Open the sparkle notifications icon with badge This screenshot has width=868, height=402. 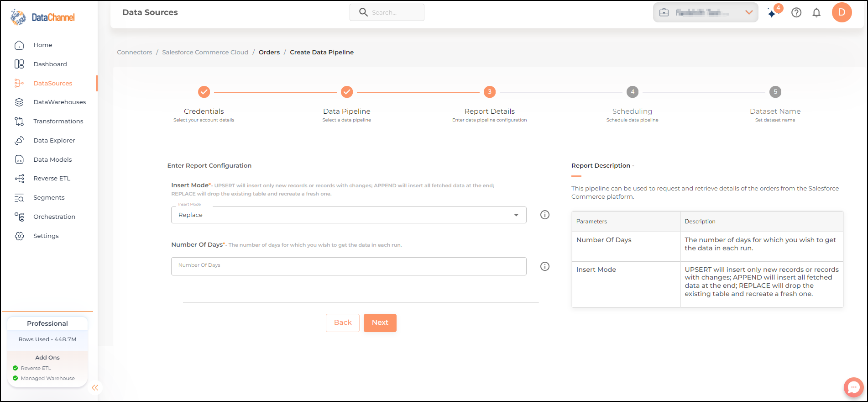pos(773,12)
